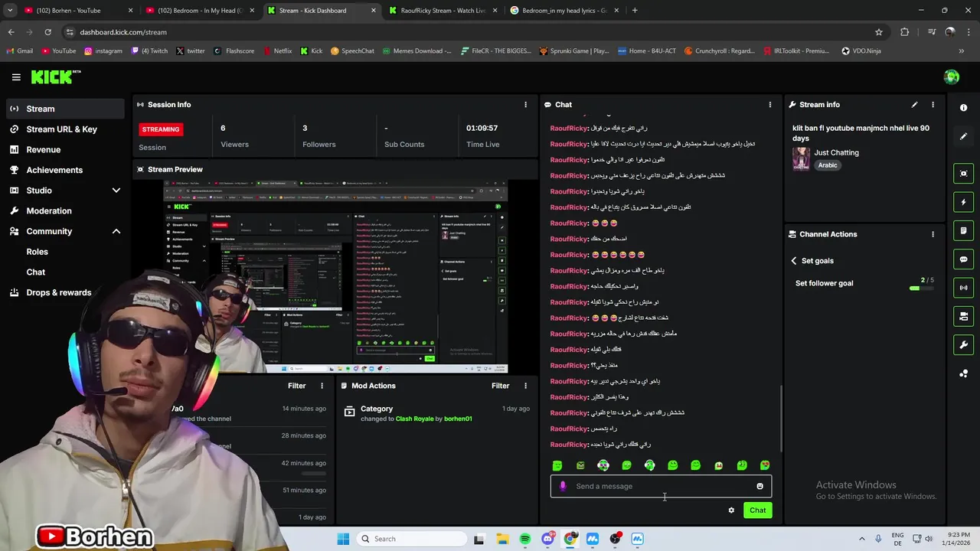Expand the Studio sidebar section
The image size is (980, 551).
coord(116,191)
